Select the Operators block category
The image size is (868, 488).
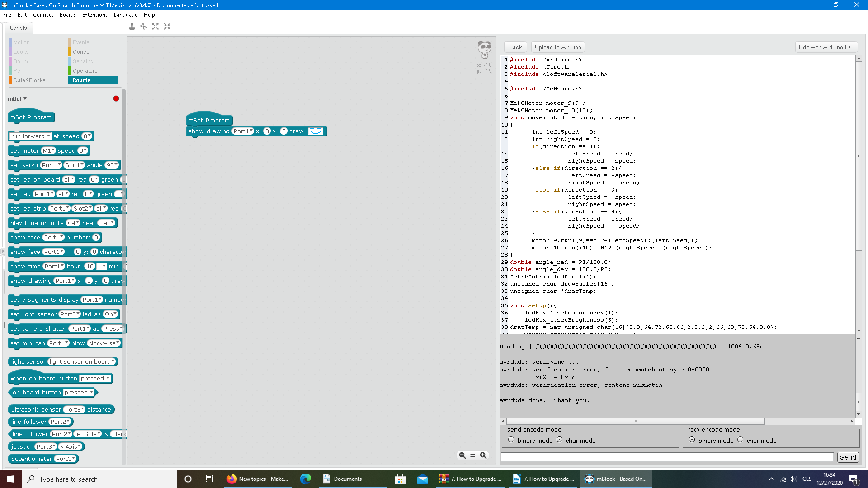(85, 71)
